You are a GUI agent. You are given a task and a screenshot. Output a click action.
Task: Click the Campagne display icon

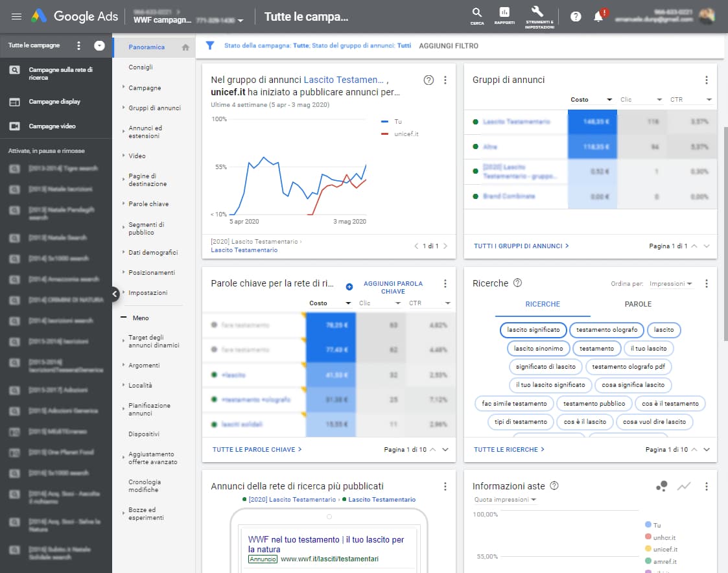tap(15, 102)
